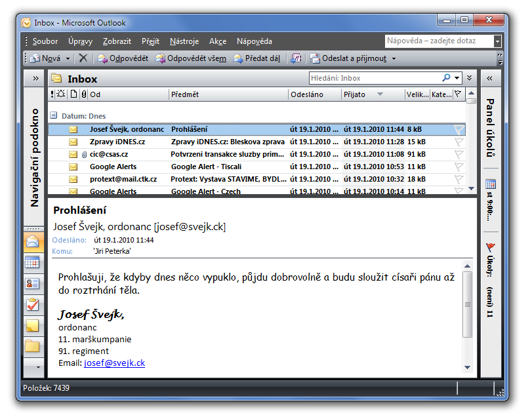This screenshot has height=417, width=532.
Task: Click the josef@svejk.ck email link
Action: 114,363
